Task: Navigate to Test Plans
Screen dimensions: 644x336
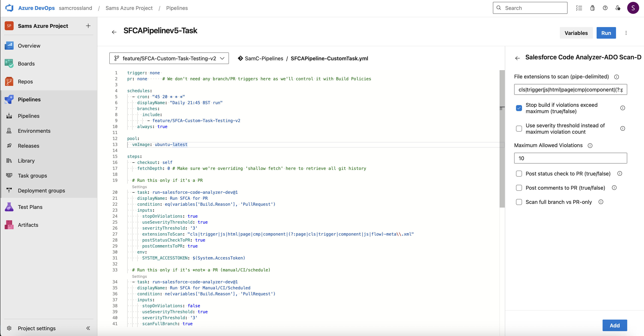Action: tap(30, 207)
